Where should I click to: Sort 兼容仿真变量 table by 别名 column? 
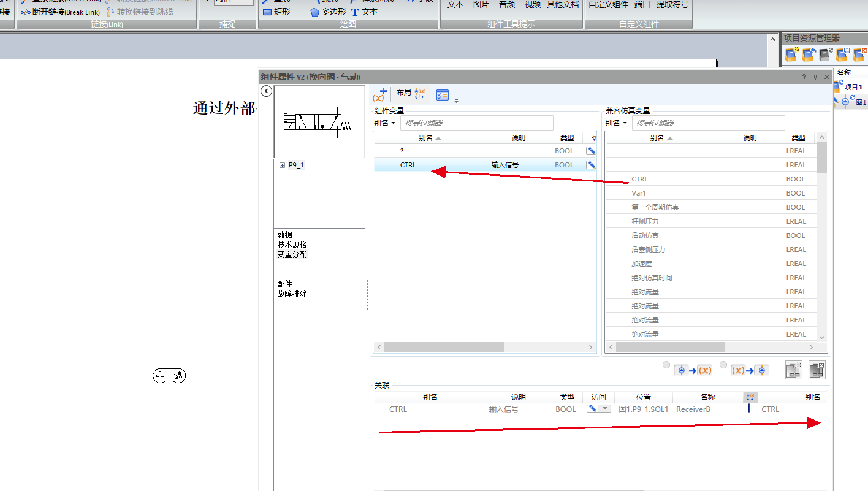click(661, 138)
